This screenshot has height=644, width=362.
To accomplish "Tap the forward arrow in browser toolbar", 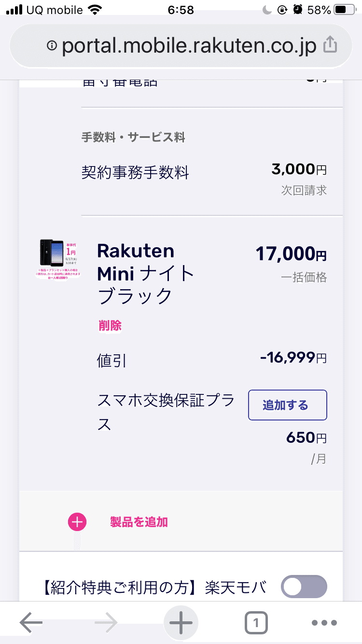I will tap(106, 623).
